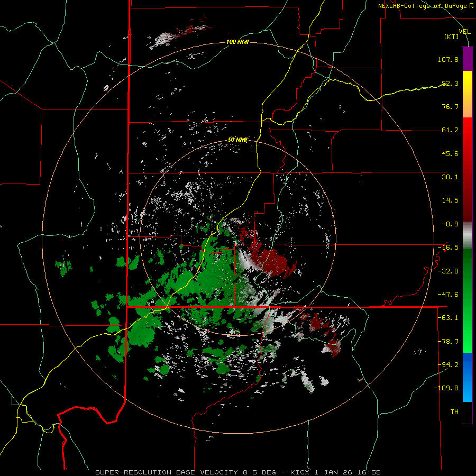Click the VEL legend title
Image resolution: width=476 pixels, height=476 pixels.
(x=464, y=32)
